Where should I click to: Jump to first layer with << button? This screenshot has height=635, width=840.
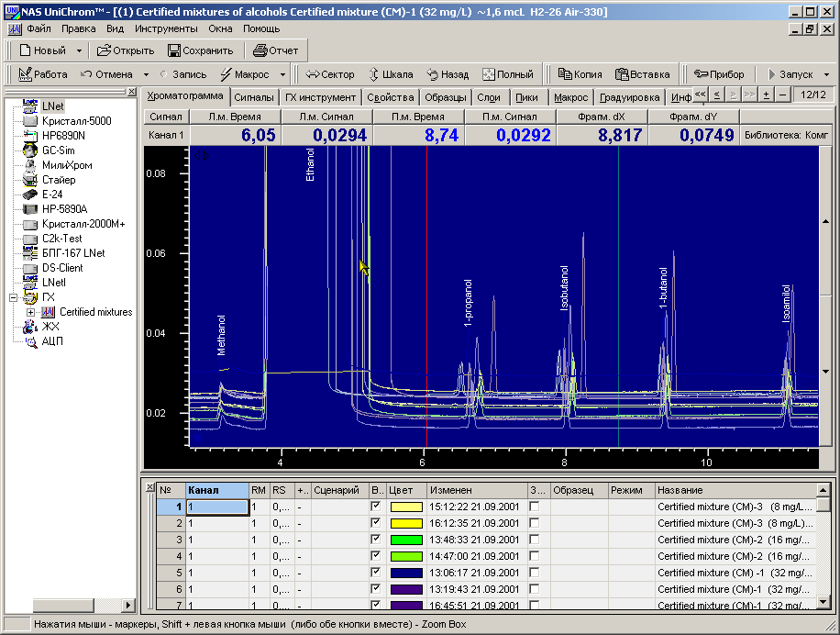(x=701, y=95)
